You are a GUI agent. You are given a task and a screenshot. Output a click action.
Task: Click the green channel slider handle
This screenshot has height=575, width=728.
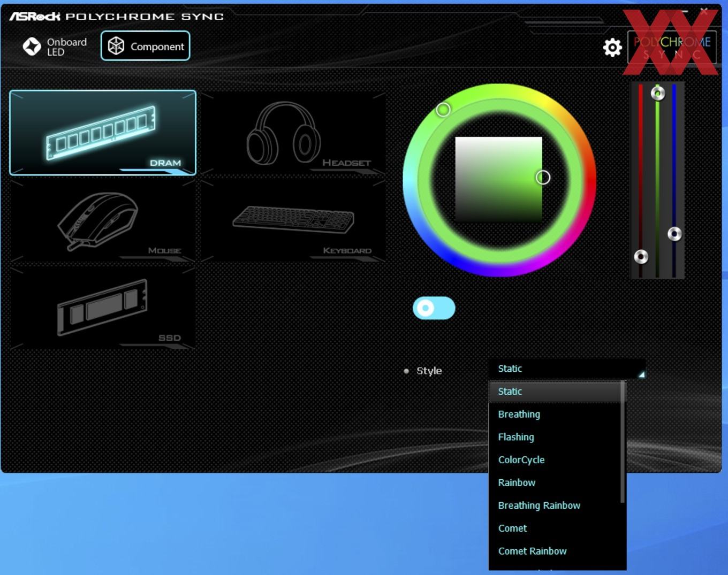(x=658, y=94)
